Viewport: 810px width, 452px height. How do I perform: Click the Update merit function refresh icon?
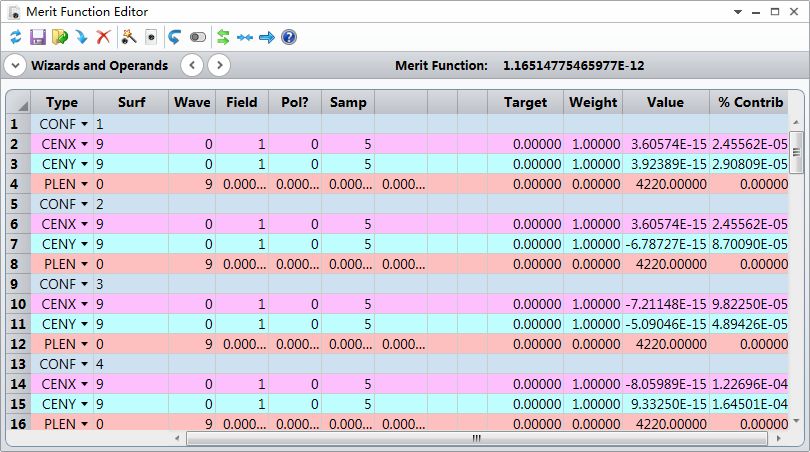click(15, 37)
